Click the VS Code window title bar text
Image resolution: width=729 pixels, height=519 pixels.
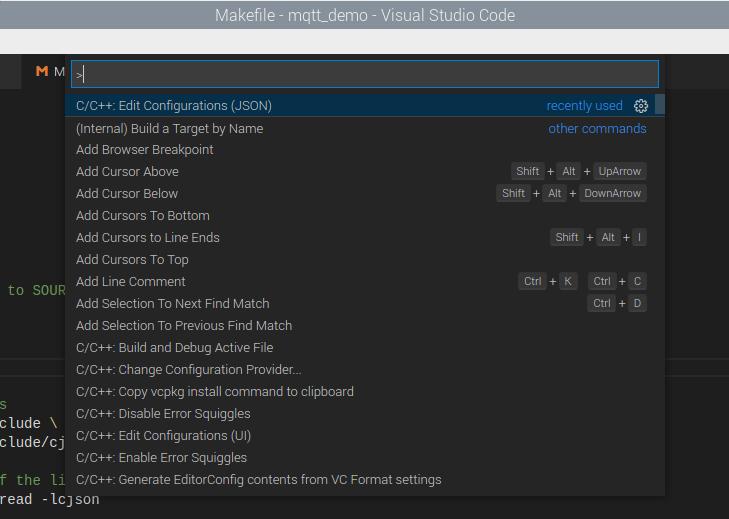pos(365,15)
